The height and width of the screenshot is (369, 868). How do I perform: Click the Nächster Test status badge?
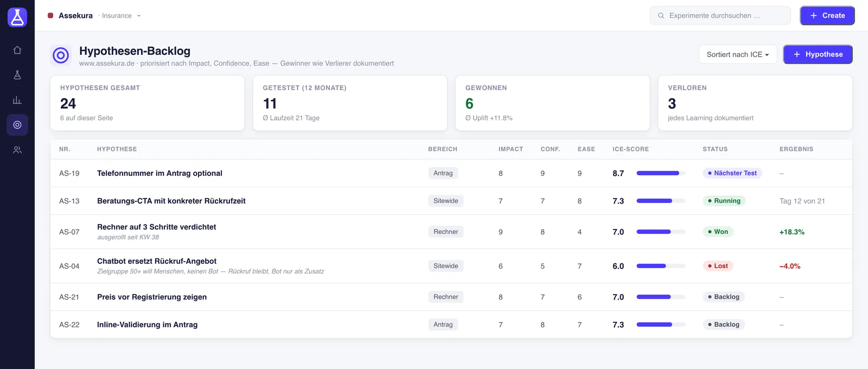tap(732, 173)
